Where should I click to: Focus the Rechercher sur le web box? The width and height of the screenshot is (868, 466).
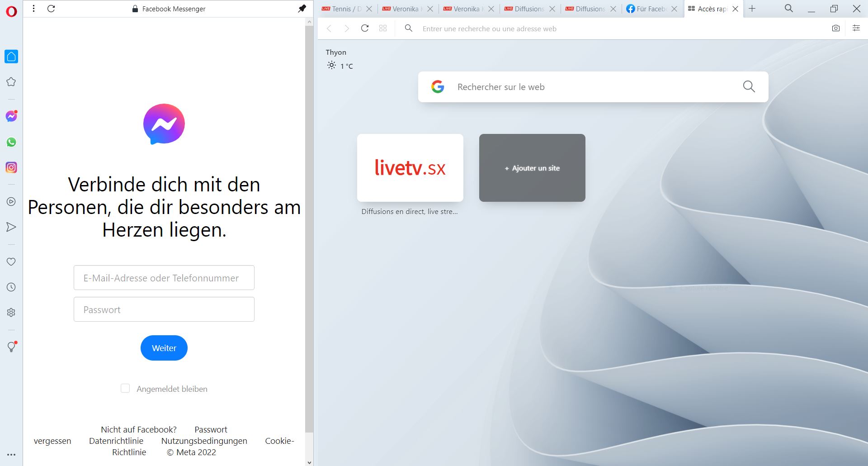[593, 86]
